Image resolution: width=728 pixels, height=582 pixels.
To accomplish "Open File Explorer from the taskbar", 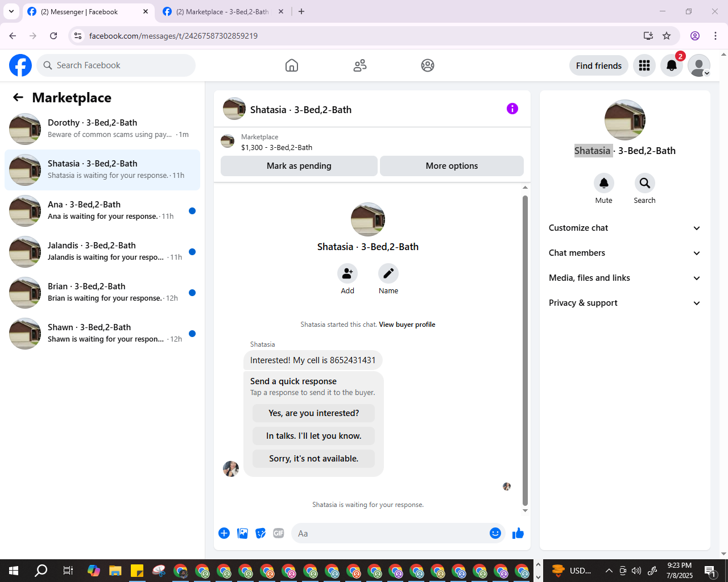I will point(115,571).
